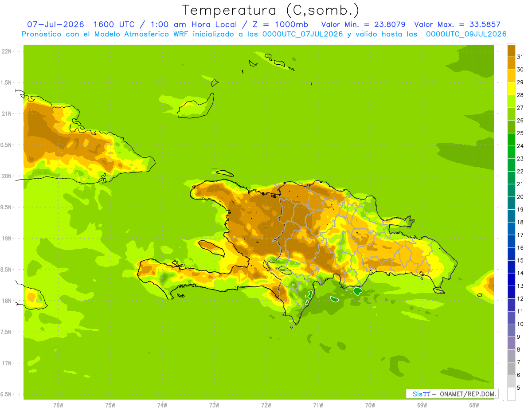Click the colorbar label "20"
This screenshot has width=532, height=411.
click(520, 197)
